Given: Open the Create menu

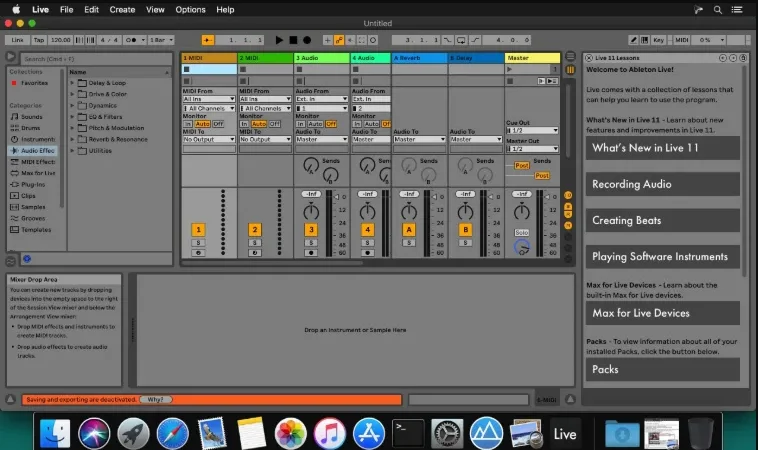Looking at the screenshot, I should (x=122, y=10).
